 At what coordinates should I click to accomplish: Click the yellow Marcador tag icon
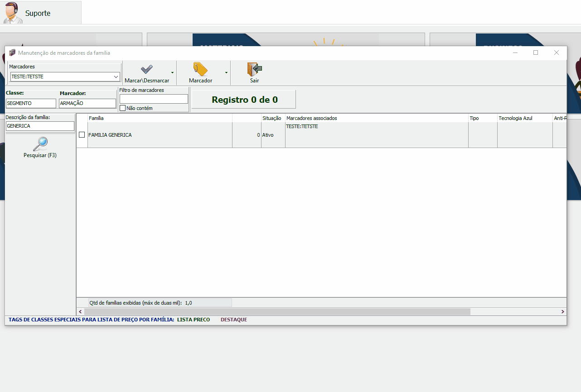click(200, 69)
